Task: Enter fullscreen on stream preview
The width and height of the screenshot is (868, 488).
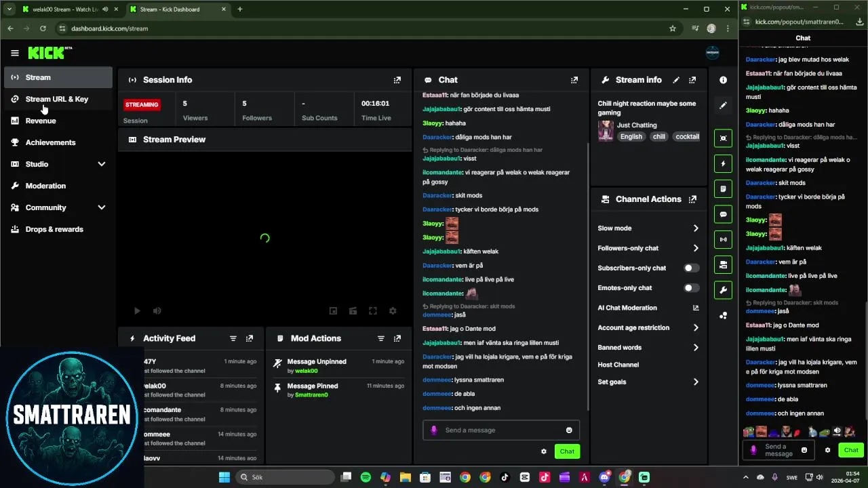Action: (373, 311)
